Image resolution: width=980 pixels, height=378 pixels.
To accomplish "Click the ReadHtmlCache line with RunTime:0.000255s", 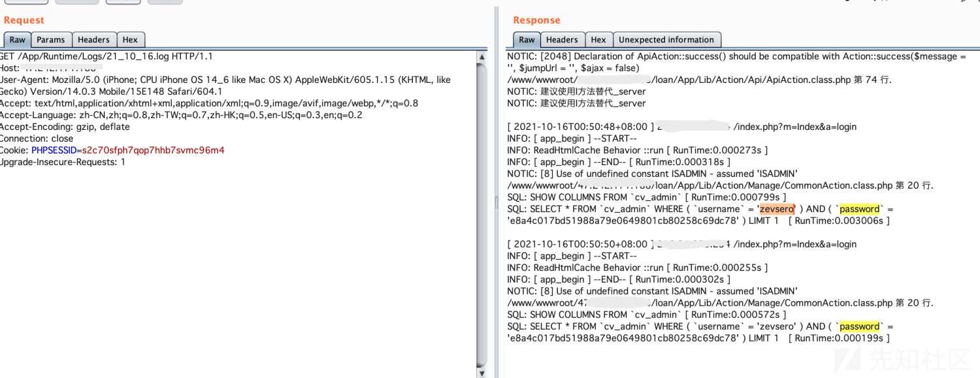I will 637,268.
